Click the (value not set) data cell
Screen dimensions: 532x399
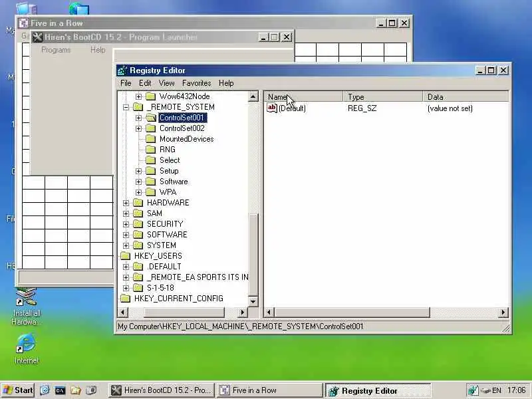tap(450, 108)
